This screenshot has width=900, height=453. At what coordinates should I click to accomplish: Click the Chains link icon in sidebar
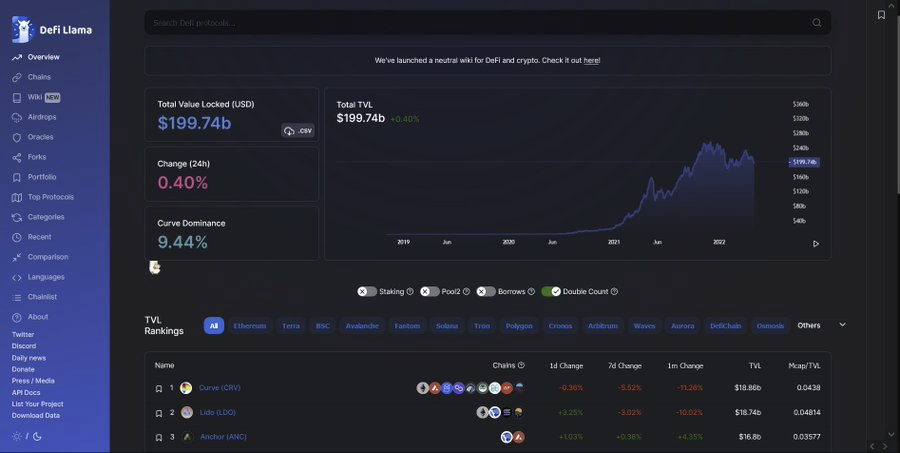[17, 77]
